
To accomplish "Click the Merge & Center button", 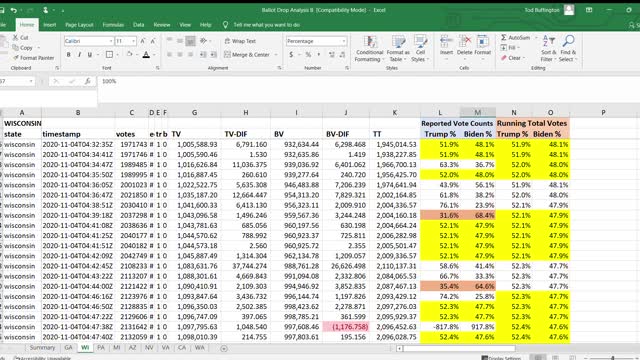I will pyautogui.click(x=247, y=55).
